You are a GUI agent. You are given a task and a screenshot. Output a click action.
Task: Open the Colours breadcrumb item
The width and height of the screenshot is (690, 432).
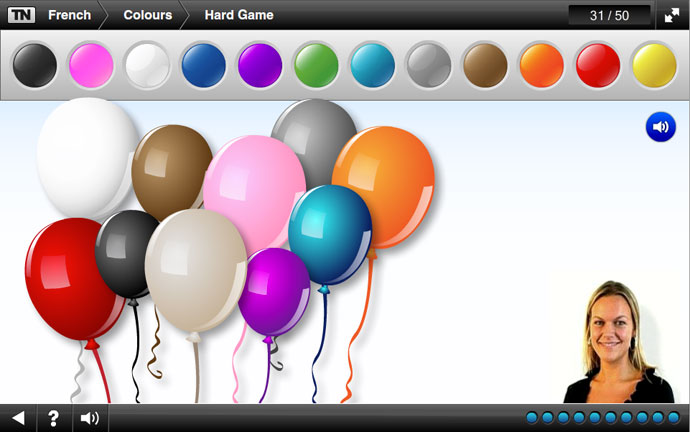point(146,15)
